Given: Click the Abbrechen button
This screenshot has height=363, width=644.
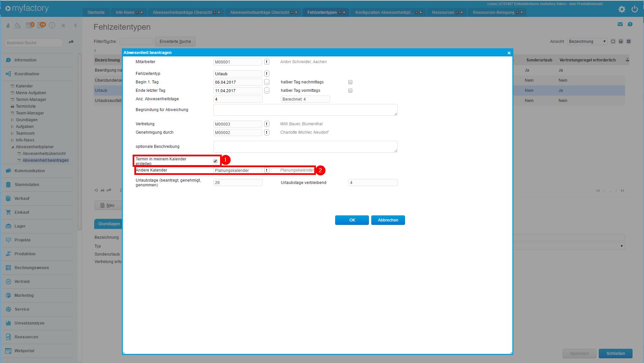Looking at the screenshot, I should 388,220.
